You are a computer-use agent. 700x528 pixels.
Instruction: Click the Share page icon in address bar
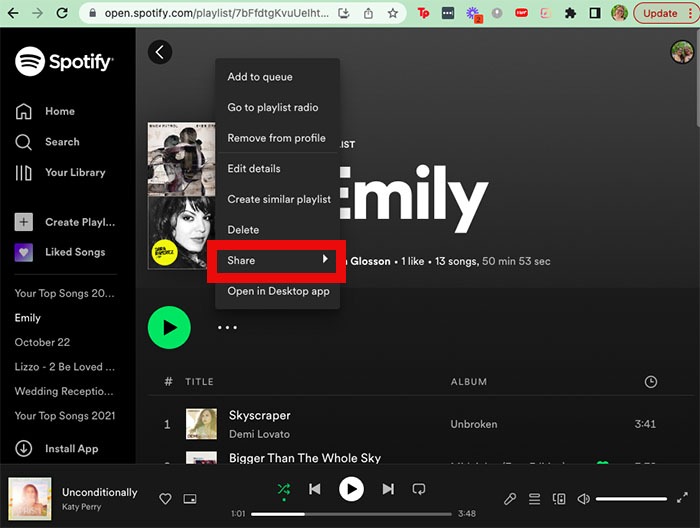pyautogui.click(x=368, y=13)
